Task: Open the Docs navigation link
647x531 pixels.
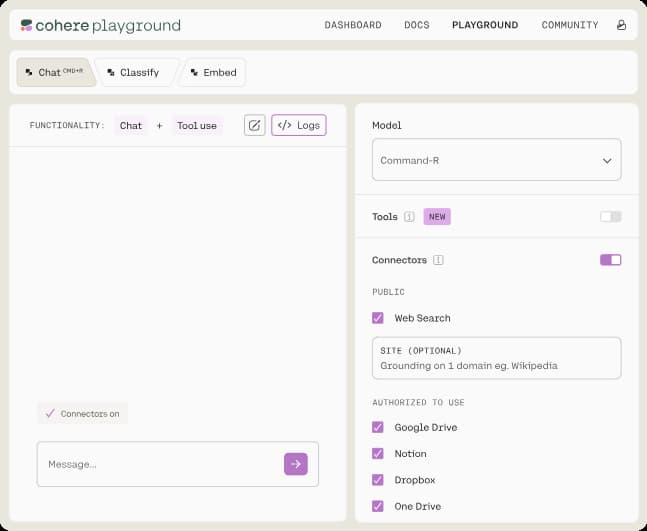Action: pyautogui.click(x=416, y=25)
